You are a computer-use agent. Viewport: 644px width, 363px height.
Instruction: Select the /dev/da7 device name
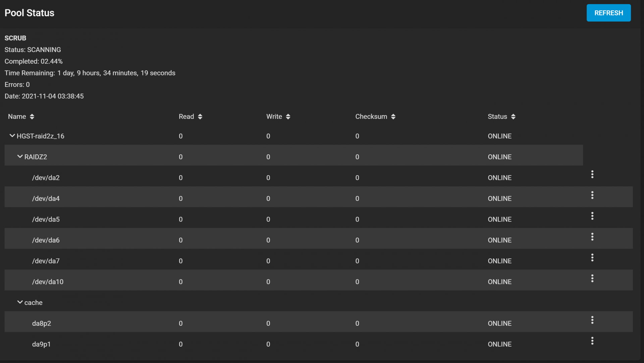click(x=46, y=261)
